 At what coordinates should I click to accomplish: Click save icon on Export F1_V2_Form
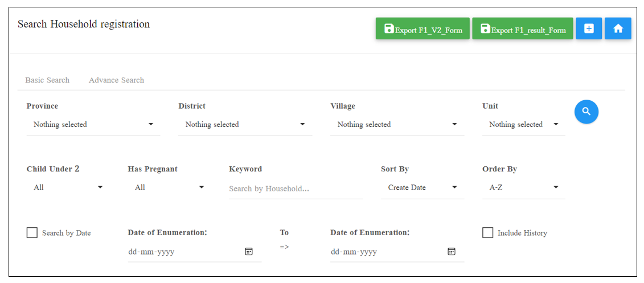(389, 28)
